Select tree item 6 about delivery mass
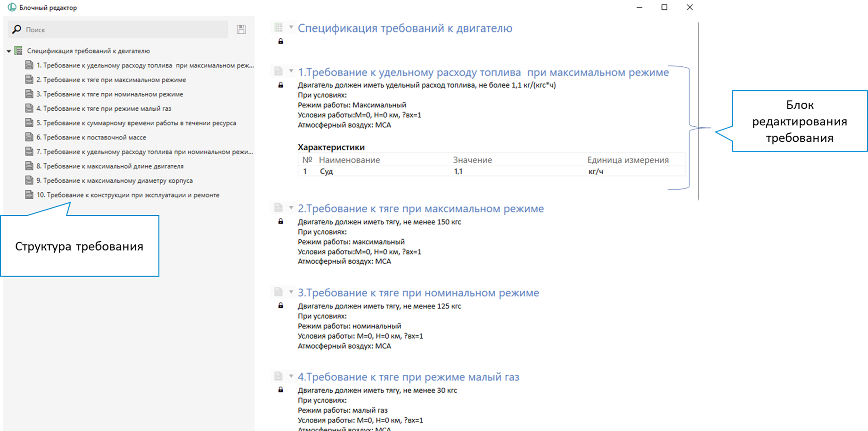The height and width of the screenshot is (431, 868). pos(91,138)
